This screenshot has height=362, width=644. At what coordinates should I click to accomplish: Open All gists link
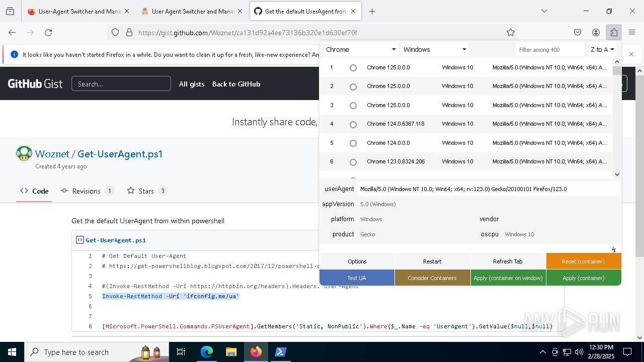[192, 84]
